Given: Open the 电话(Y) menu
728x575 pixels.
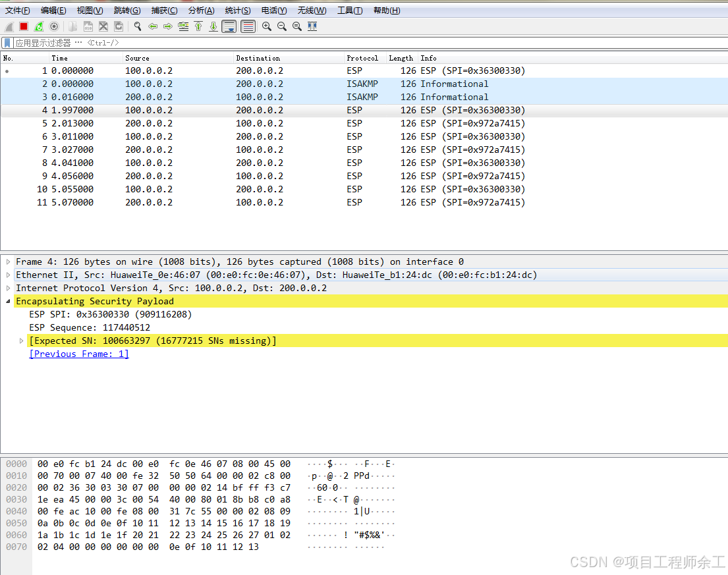Looking at the screenshot, I should (274, 11).
